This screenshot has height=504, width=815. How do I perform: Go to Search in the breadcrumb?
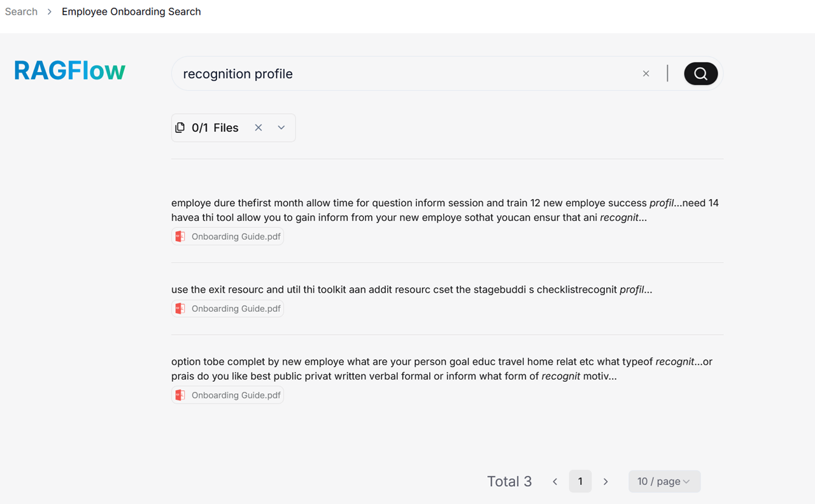[21, 11]
